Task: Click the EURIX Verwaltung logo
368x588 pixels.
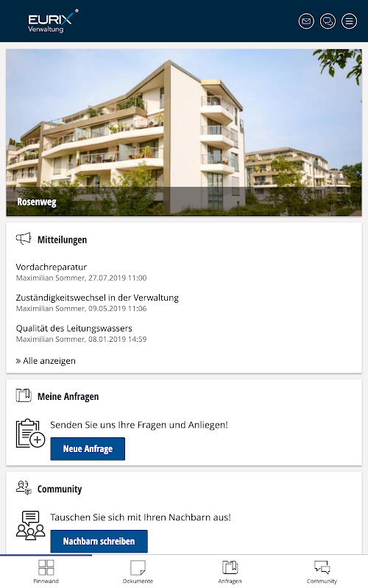Action: (52, 21)
